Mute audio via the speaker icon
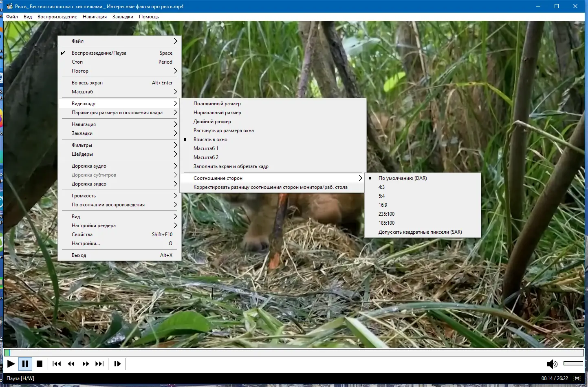 tap(553, 364)
